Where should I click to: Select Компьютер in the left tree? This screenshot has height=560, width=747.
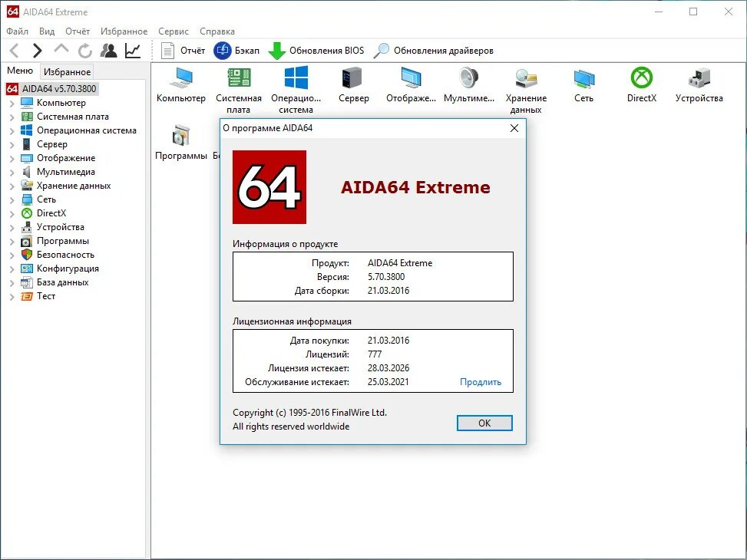click(x=54, y=102)
